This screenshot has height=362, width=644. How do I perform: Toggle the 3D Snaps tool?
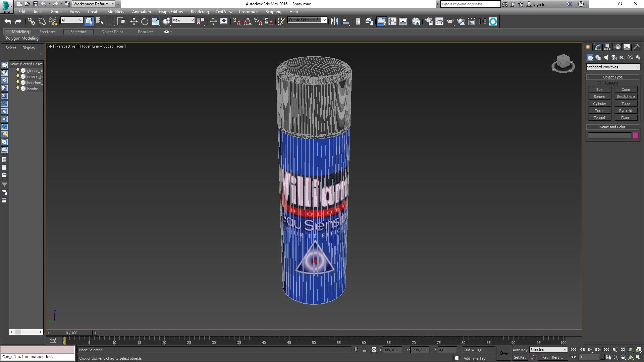point(236,21)
